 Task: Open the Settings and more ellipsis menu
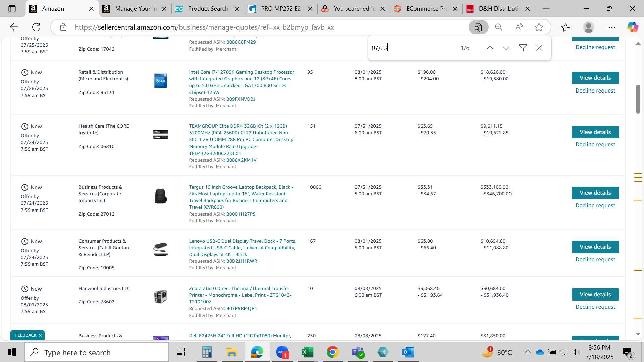tap(612, 27)
